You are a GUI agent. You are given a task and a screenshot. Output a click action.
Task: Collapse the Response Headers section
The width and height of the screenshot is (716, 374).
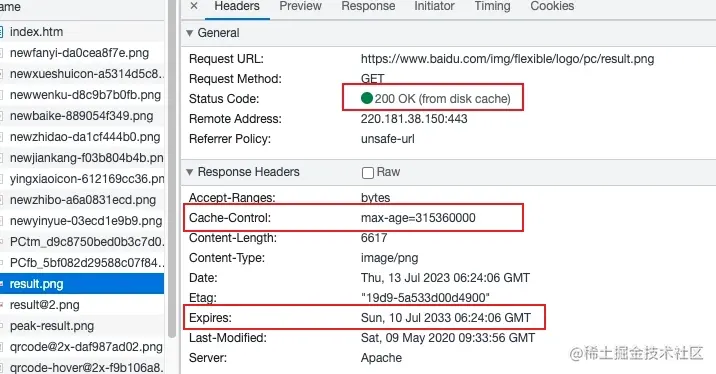tap(190, 172)
